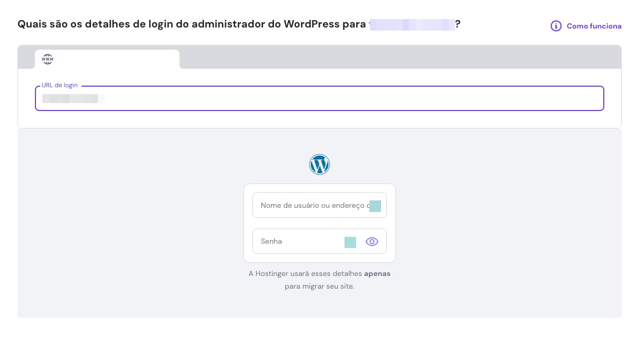Open the Como funciona link
This screenshot has height=341, width=644.
[594, 26]
